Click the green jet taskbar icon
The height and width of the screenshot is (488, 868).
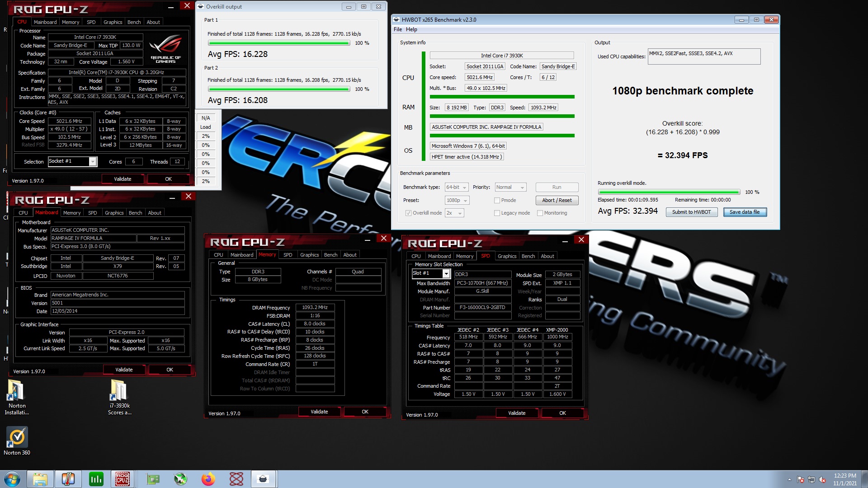(x=180, y=479)
